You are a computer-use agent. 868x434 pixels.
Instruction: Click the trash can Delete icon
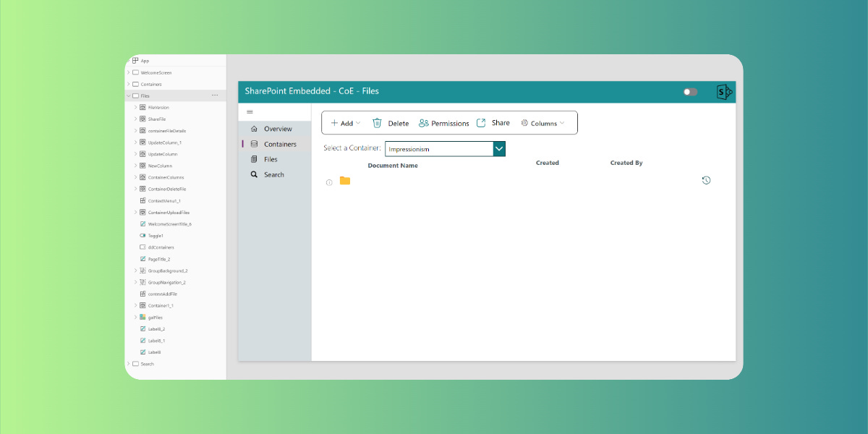click(377, 123)
